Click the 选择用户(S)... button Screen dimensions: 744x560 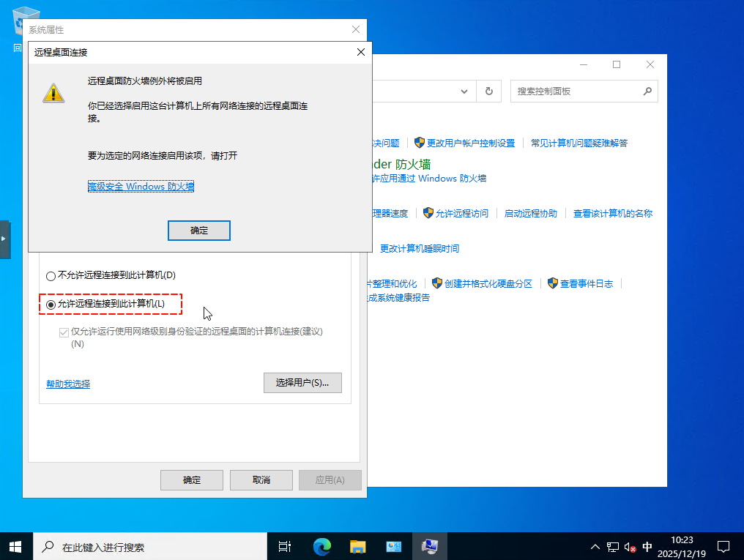[x=302, y=383]
